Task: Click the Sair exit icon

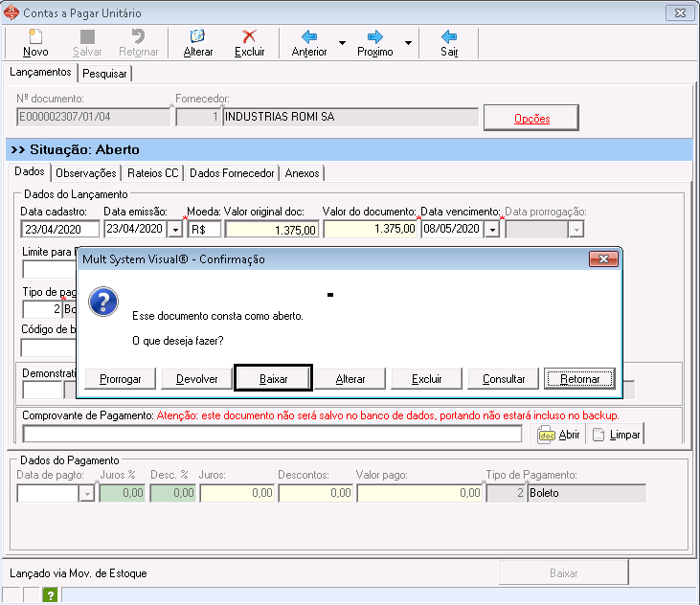Action: pyautogui.click(x=449, y=37)
